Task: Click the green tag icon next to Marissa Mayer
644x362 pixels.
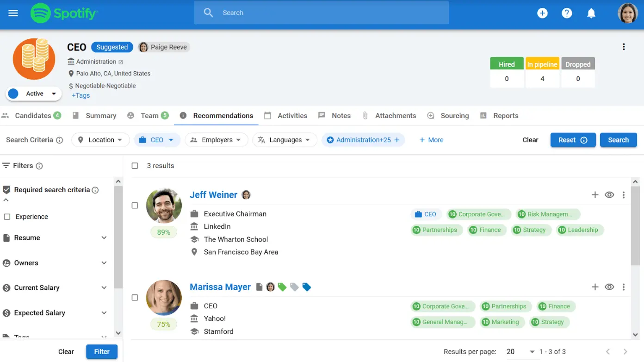Action: (x=282, y=287)
